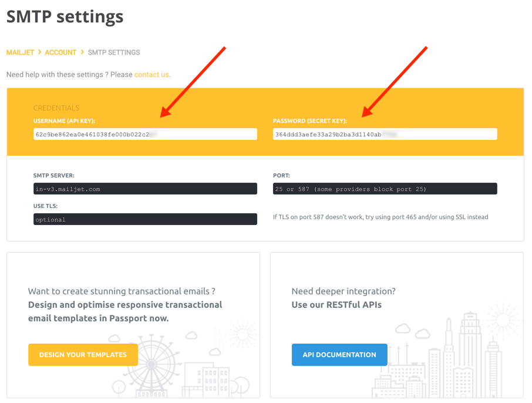Click the Use TLS optional field
The image size is (532, 403).
[145, 219]
